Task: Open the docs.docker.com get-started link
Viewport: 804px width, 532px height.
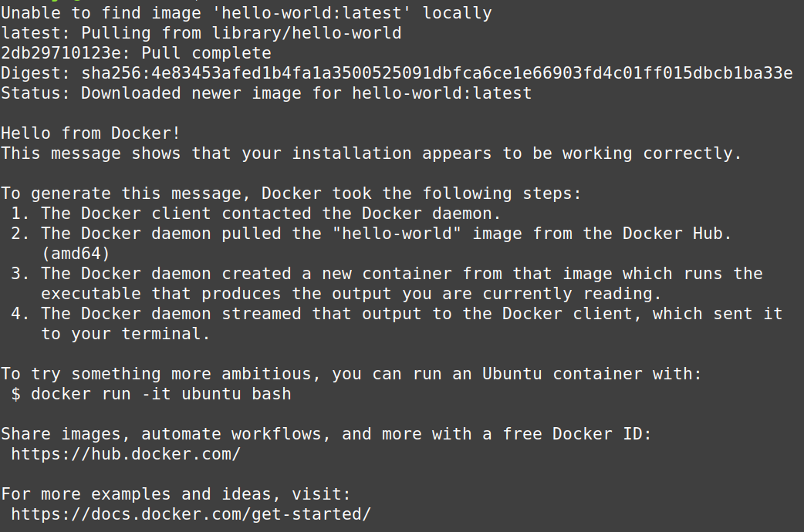Action: 191,514
